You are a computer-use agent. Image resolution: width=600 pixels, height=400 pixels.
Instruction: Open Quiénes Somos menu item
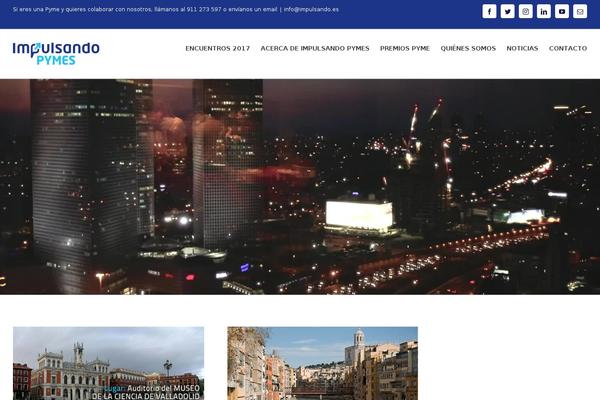468,48
